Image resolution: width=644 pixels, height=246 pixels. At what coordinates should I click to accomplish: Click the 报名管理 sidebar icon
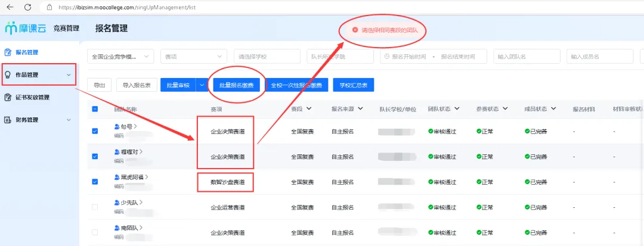[8, 52]
